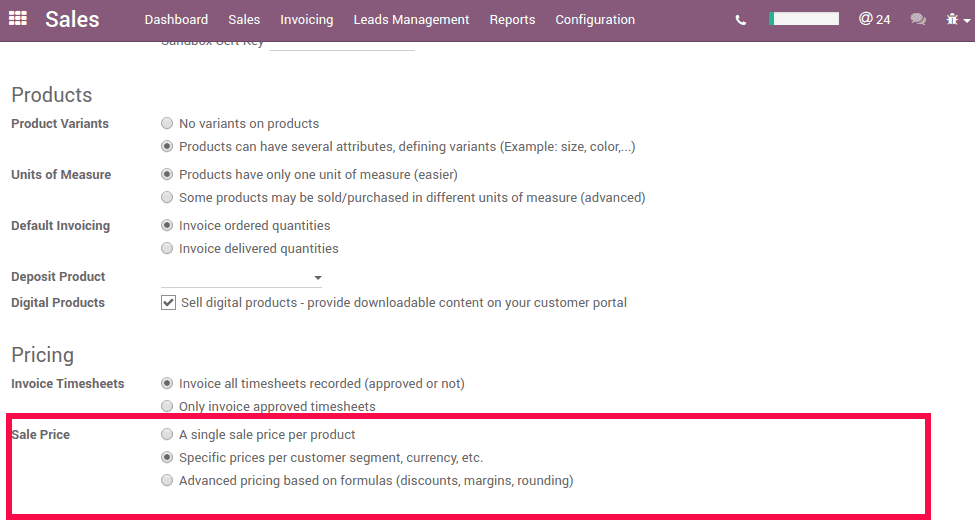Select Only invoice approved timesheets
The image size is (975, 520).
(167, 406)
